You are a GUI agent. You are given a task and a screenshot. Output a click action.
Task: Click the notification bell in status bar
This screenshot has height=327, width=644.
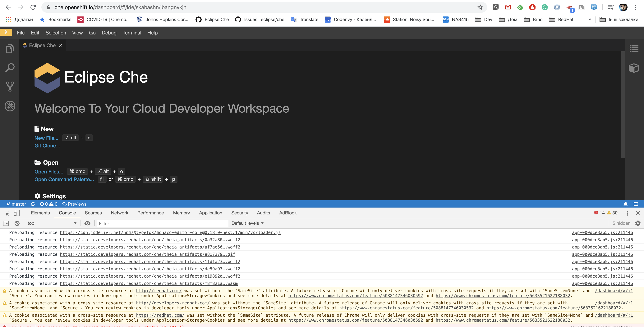625,204
